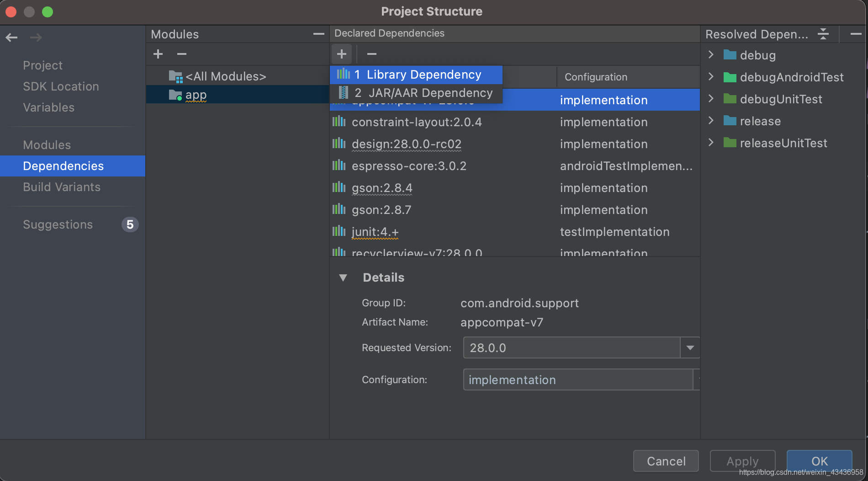Select espresso-core:3.0.2 dependency row
The height and width of the screenshot is (481, 868).
pyautogui.click(x=515, y=166)
